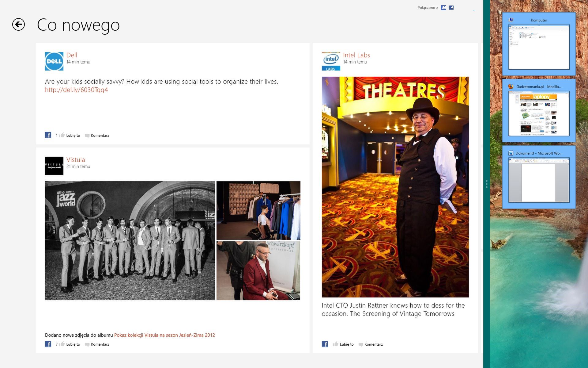588x368 pixels.
Task: Click thumbs-up icon on Vistula post
Action: tap(62, 344)
